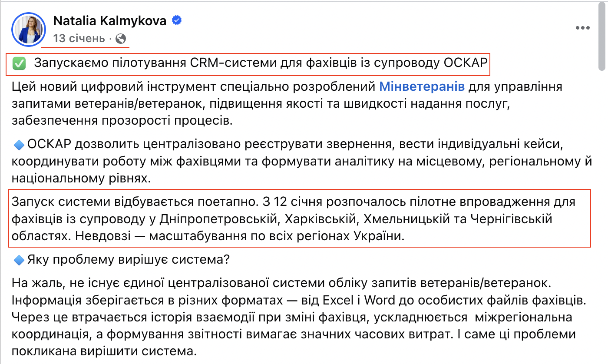The height and width of the screenshot is (364, 608).
Task: Click the boxed paragraph 'Запуск системи відбувається поетапно'
Action: tap(300, 219)
